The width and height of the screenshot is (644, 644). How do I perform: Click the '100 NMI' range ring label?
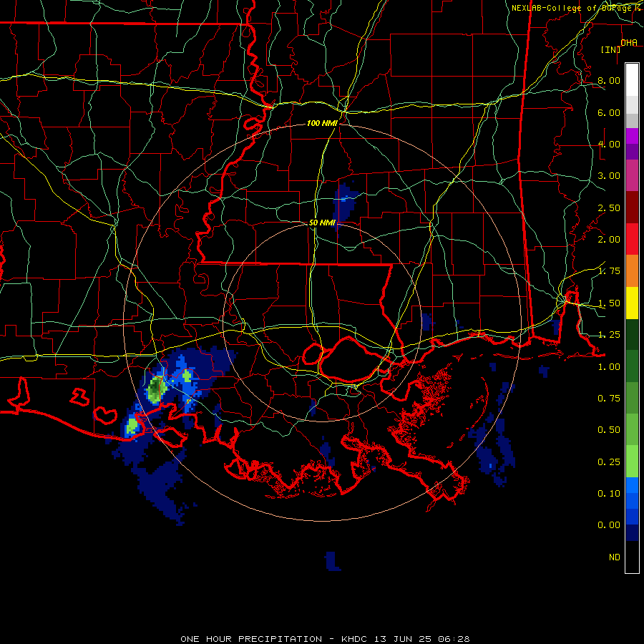pyautogui.click(x=322, y=123)
